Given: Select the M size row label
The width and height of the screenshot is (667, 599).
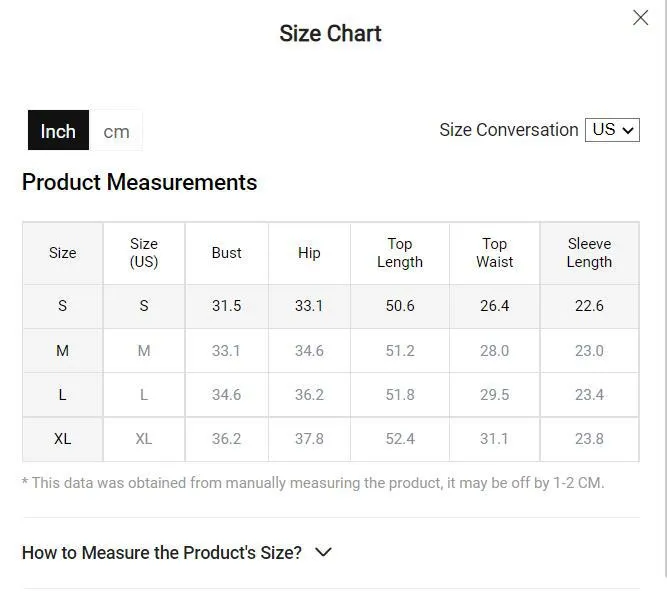Looking at the screenshot, I should [x=63, y=351].
